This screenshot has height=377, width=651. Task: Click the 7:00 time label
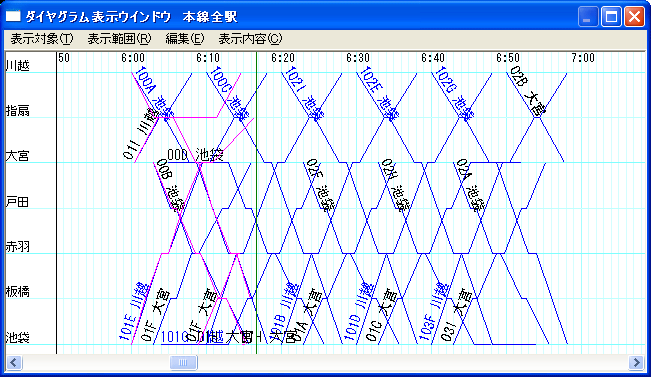583,58
